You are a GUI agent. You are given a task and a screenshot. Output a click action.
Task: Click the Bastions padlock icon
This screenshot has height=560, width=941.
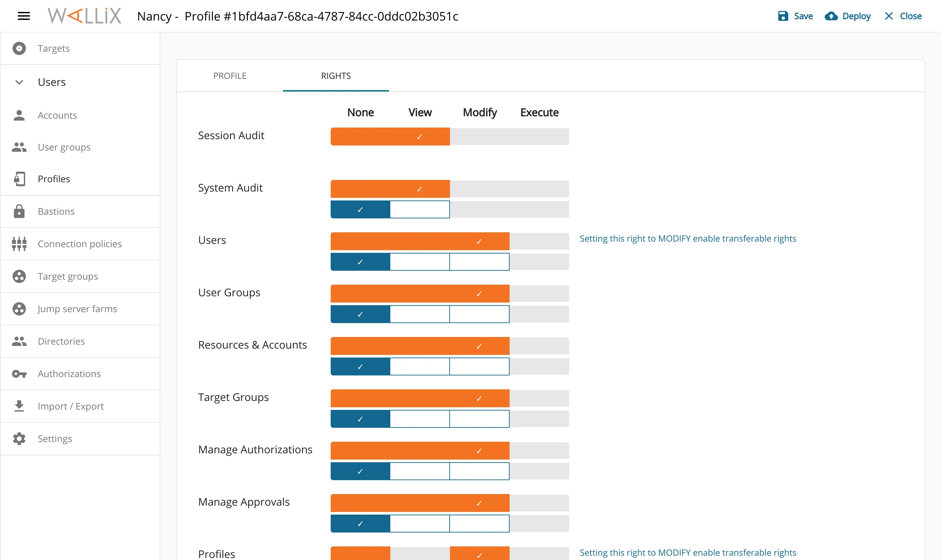[x=19, y=211]
